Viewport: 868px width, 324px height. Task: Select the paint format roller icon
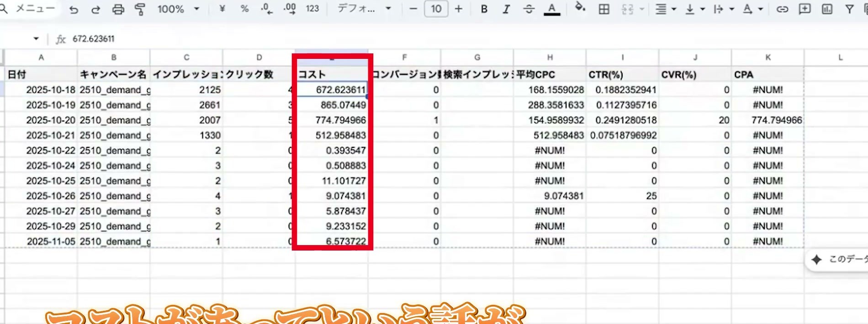click(x=140, y=9)
